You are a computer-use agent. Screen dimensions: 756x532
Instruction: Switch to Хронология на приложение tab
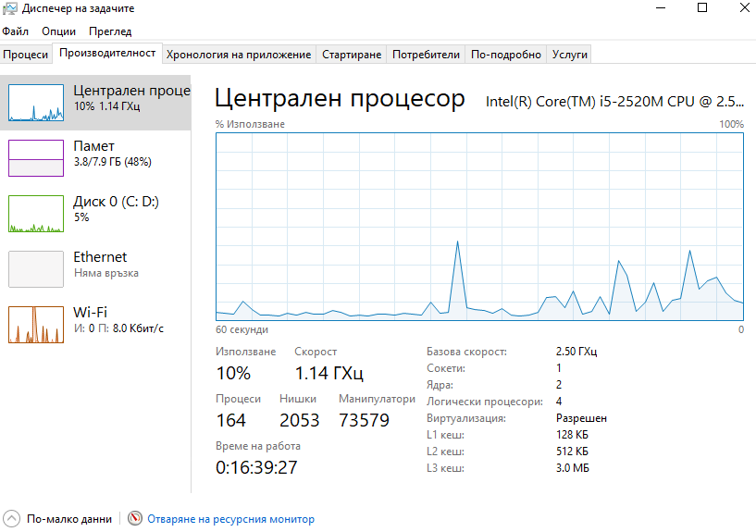[239, 55]
